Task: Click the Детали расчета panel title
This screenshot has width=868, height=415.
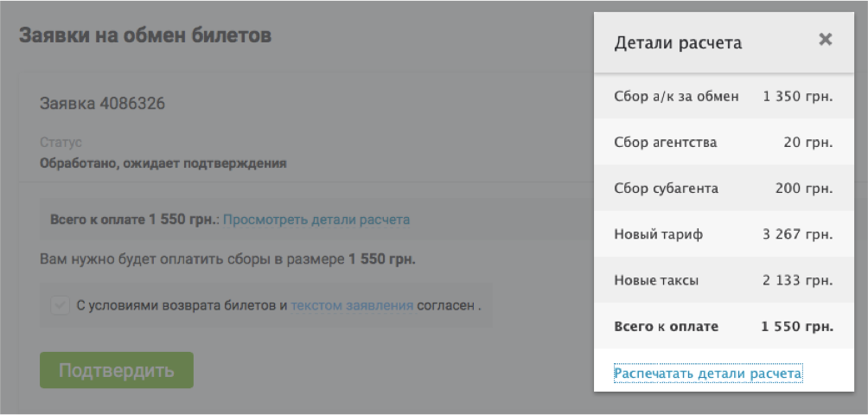Action: coord(677,42)
